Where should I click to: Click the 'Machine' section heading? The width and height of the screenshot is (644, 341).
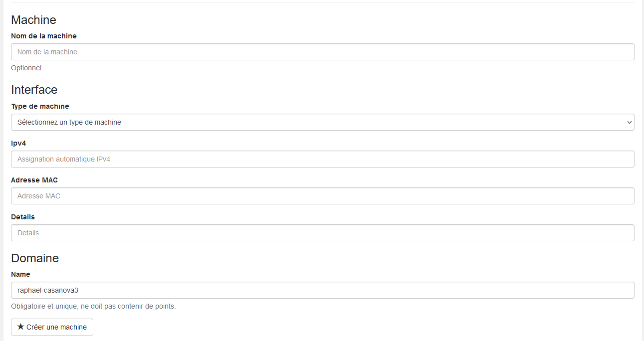point(33,20)
